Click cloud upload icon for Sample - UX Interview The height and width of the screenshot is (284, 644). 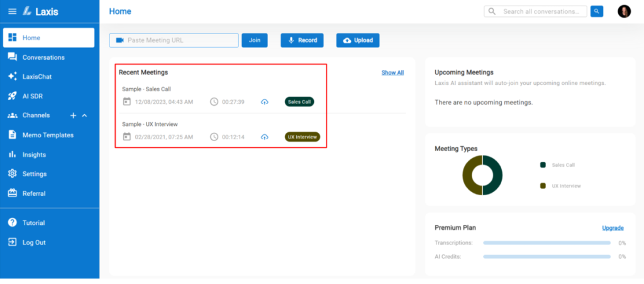click(265, 137)
